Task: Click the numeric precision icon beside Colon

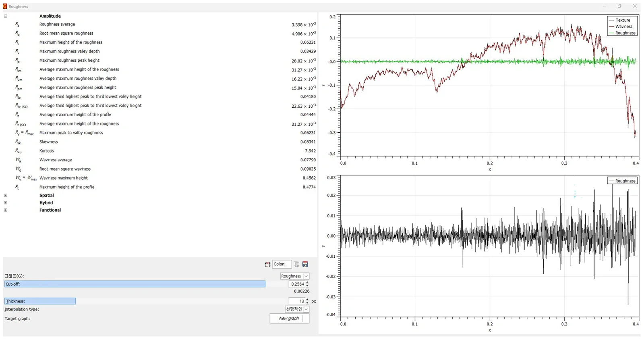Action: (x=267, y=264)
